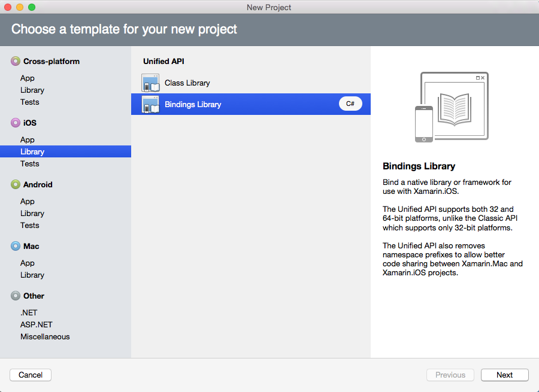
Task: Click the iOS category icon
Action: point(16,123)
